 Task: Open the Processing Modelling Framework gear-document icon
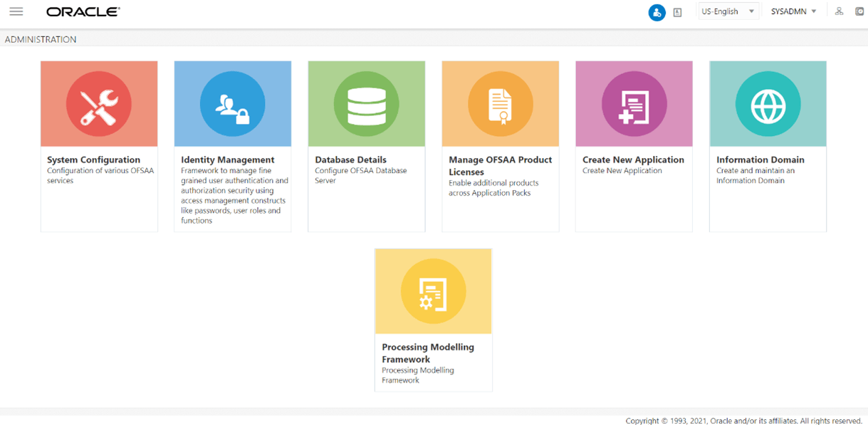[433, 290]
